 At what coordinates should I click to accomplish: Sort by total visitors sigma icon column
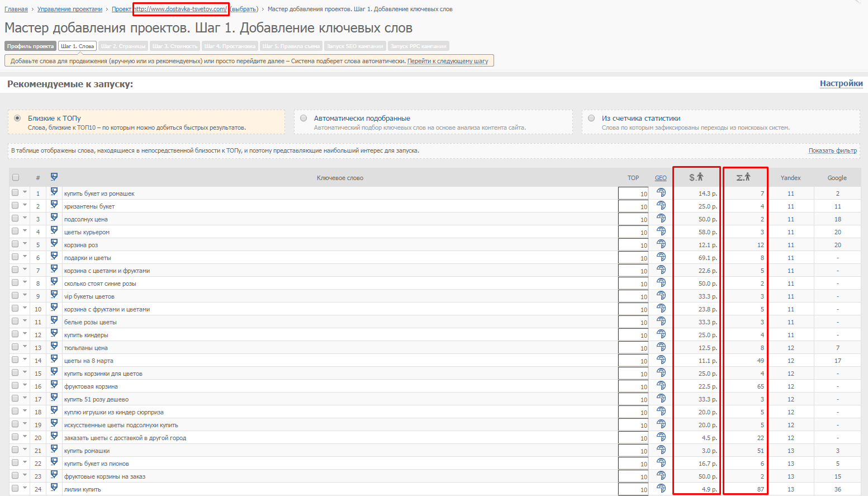[743, 177]
